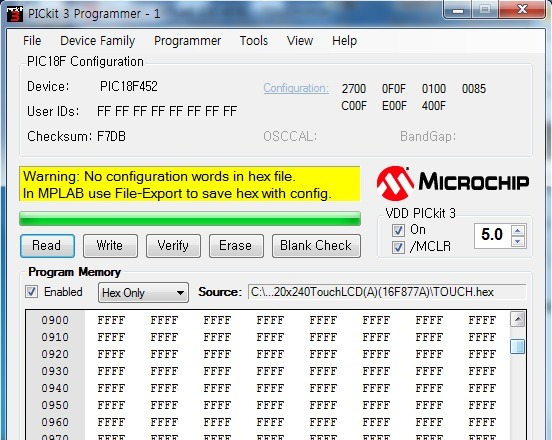Click the Erase button
This screenshot has height=440, width=552.
pos(236,246)
